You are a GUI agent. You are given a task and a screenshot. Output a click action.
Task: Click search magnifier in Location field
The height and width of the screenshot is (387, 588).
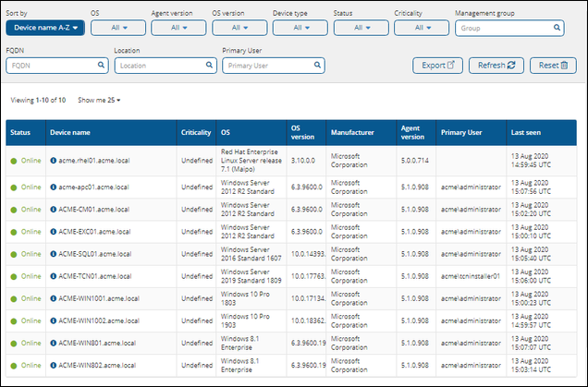point(209,66)
